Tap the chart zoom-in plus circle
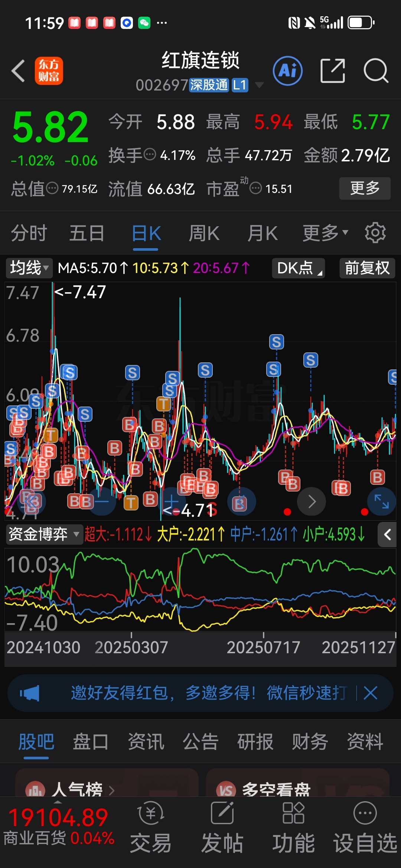The width and height of the screenshot is (401, 868). point(172,502)
